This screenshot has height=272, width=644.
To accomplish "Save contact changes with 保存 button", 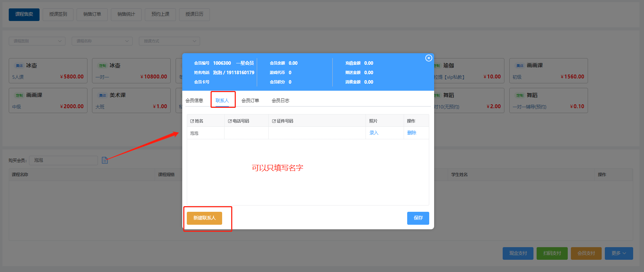I will (418, 218).
